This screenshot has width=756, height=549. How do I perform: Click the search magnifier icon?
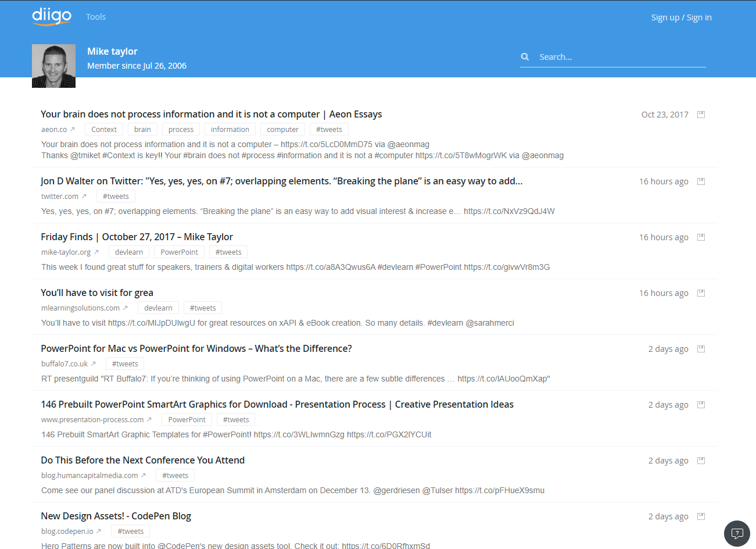coord(525,57)
